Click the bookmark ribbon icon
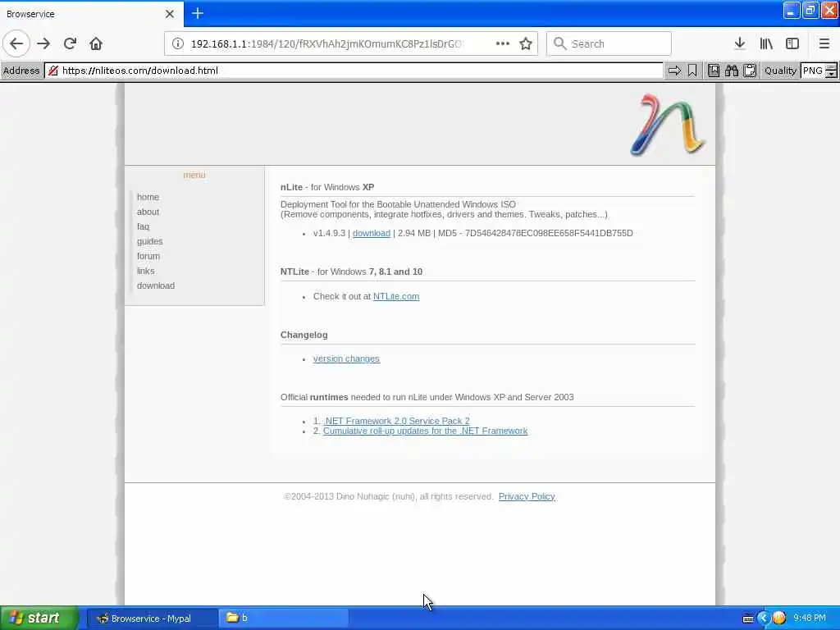 pos(692,71)
